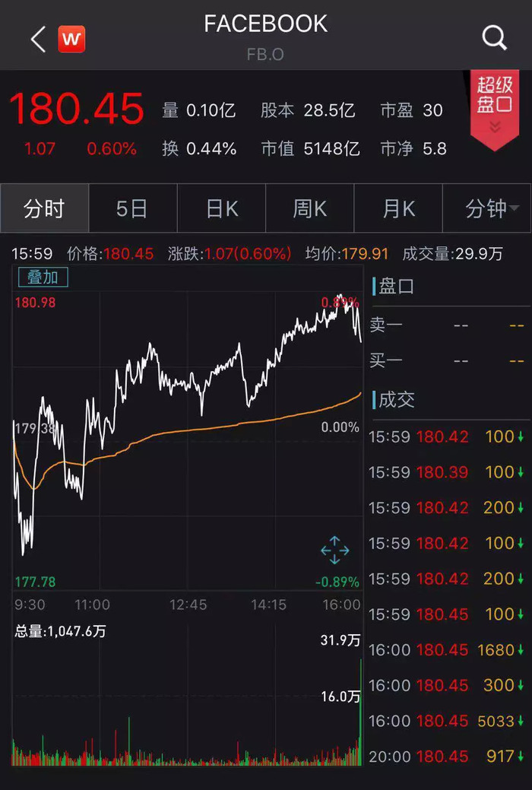Click the FB.O ticker symbol
Screen dimensions: 532x790
265,55
